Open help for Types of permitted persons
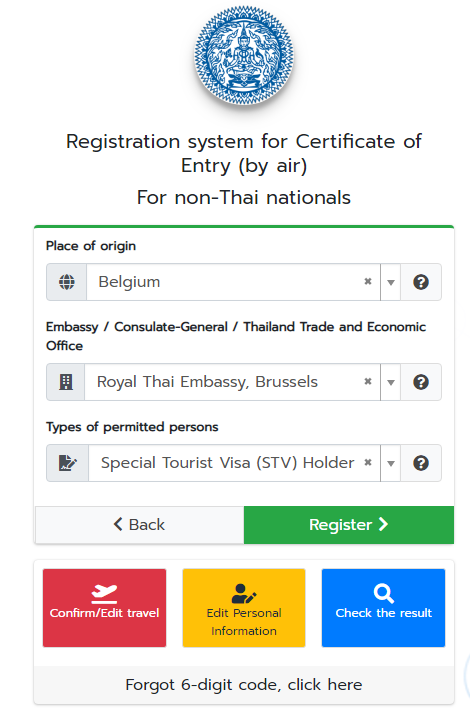Image resolution: width=470 pixels, height=722 pixels. 421,463
